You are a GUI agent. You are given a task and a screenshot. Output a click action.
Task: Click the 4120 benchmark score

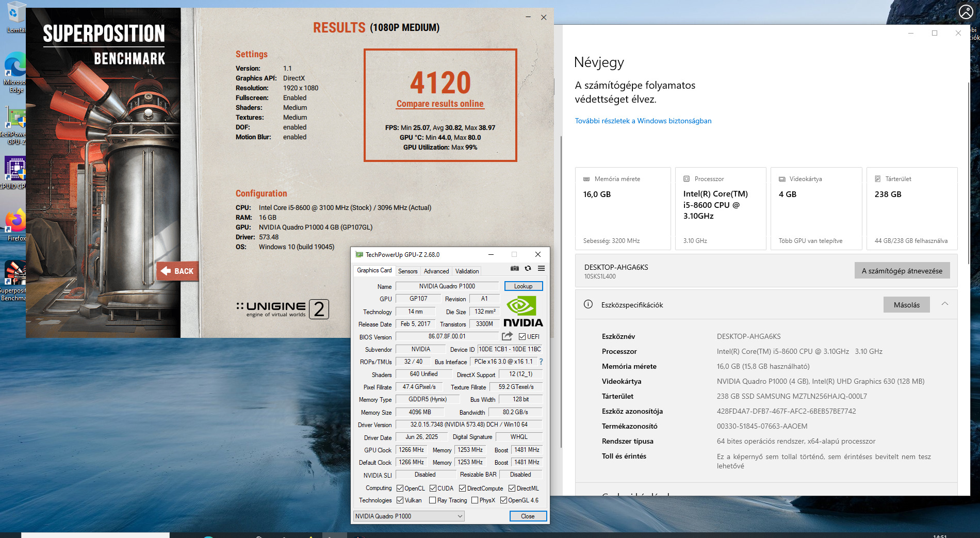point(440,83)
